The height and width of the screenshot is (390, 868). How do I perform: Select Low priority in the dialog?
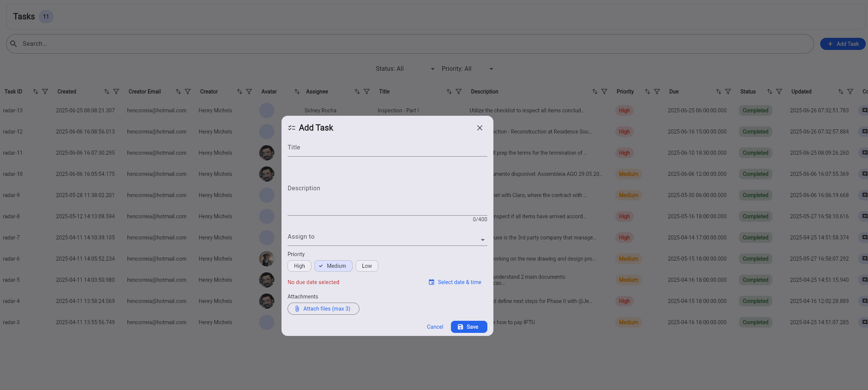click(366, 266)
